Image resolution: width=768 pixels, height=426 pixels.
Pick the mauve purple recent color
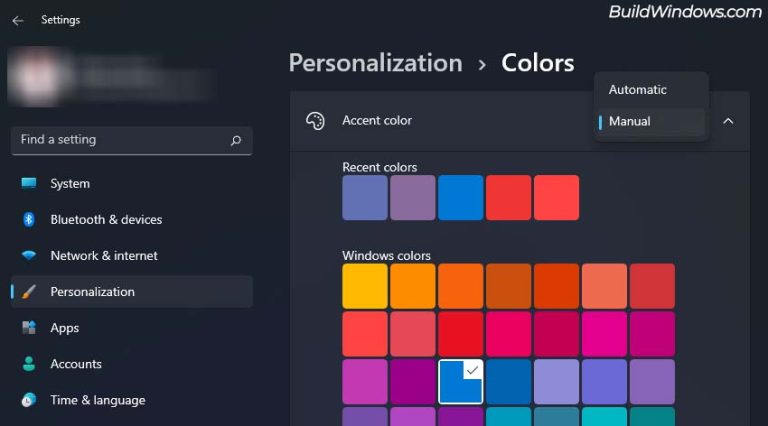413,198
